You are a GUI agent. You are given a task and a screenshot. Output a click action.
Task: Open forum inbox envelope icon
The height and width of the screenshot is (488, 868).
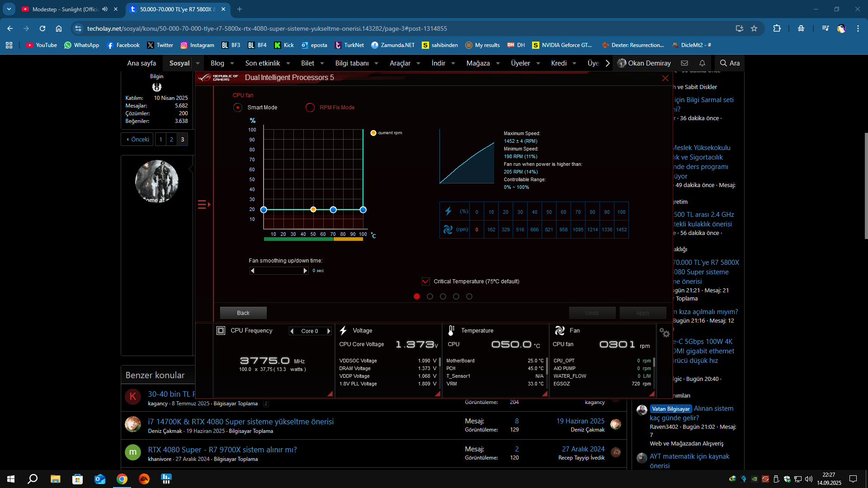pos(684,63)
